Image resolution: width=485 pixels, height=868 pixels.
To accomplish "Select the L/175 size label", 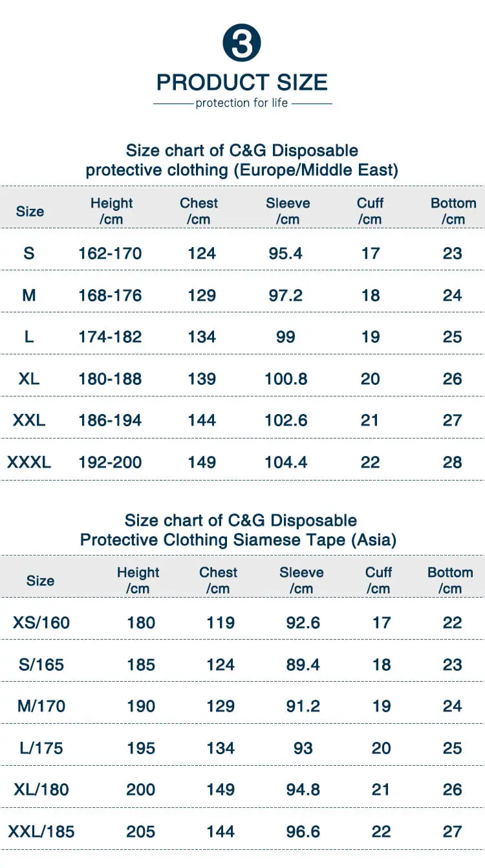I will [41, 748].
